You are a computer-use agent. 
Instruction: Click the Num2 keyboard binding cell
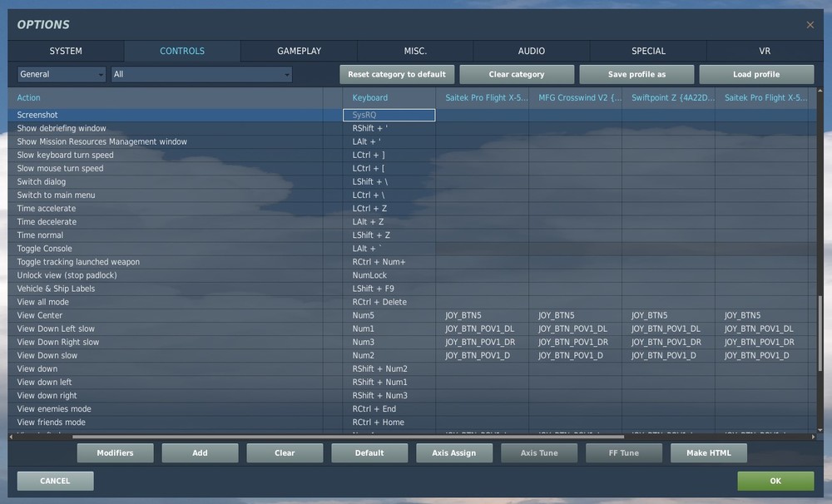tap(389, 355)
